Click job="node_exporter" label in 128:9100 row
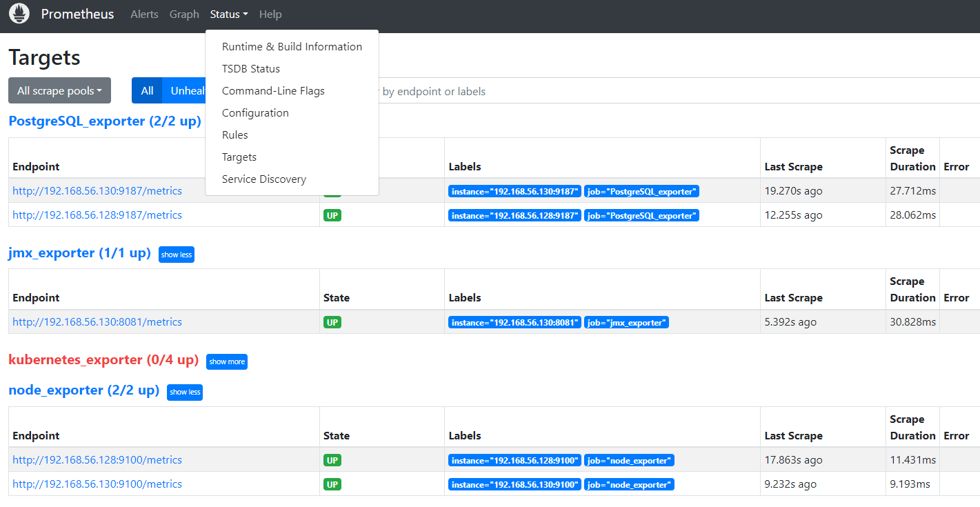Image resolution: width=980 pixels, height=507 pixels. tap(629, 461)
